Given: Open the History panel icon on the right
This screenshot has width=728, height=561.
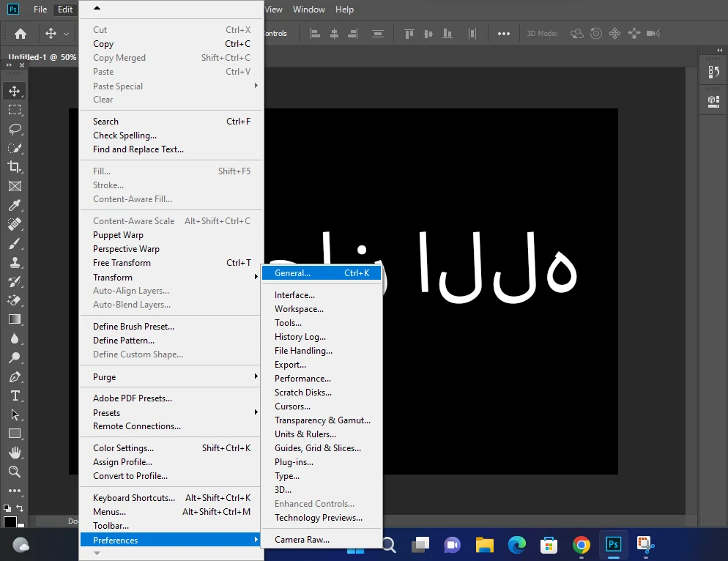Looking at the screenshot, I should point(713,72).
